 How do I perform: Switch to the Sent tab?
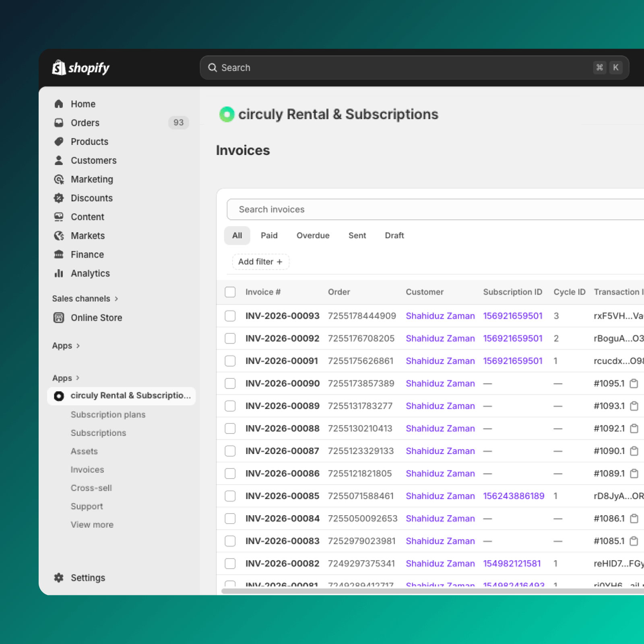[357, 235]
